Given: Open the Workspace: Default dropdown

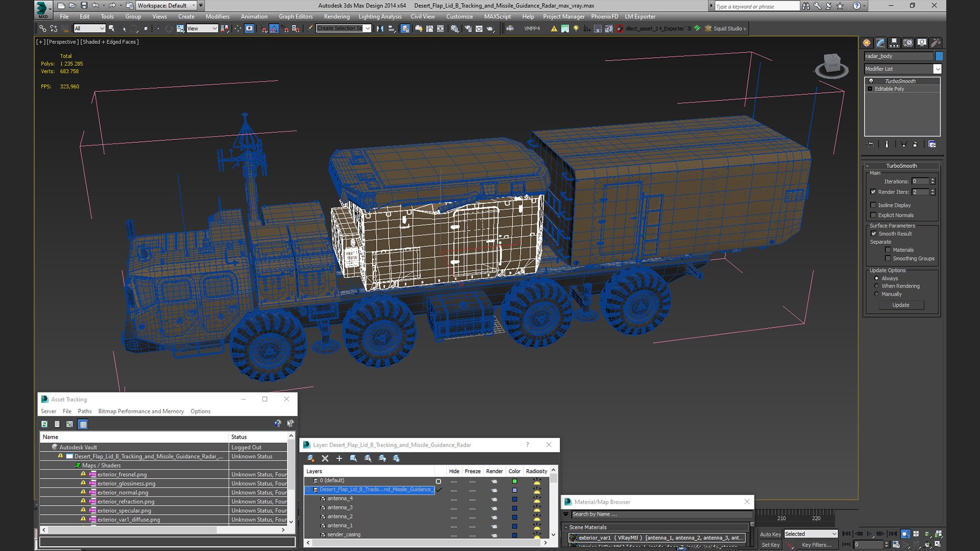Looking at the screenshot, I should click(x=166, y=6).
